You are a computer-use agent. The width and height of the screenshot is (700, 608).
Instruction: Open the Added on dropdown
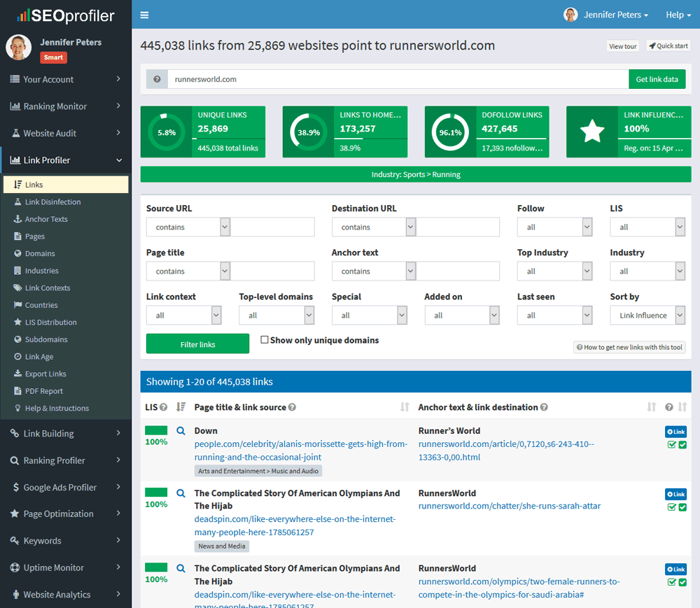pos(462,316)
